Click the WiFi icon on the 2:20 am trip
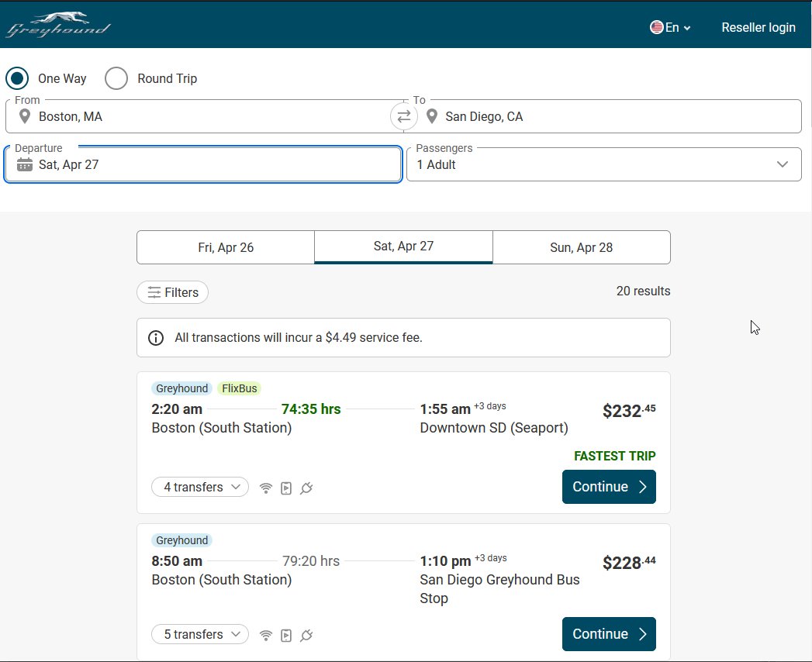This screenshot has height=662, width=812. click(266, 488)
